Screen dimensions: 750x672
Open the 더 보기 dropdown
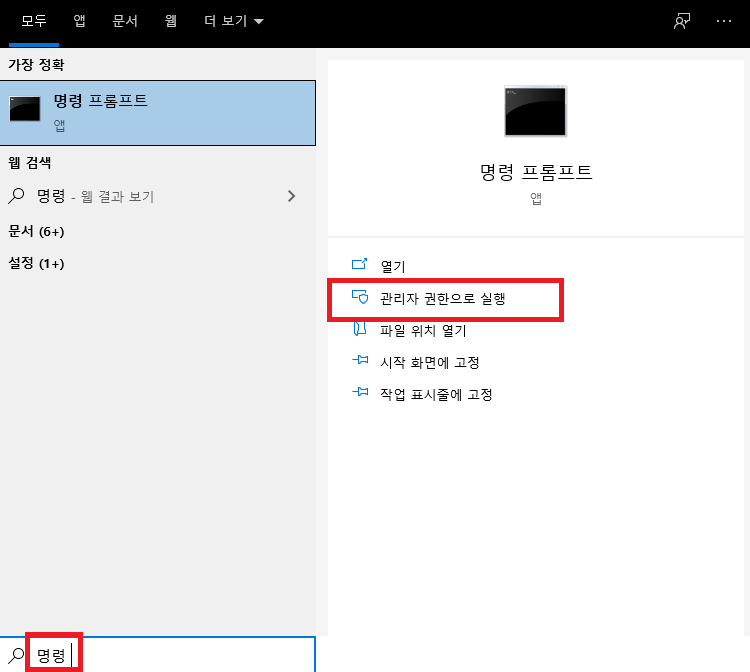[233, 22]
